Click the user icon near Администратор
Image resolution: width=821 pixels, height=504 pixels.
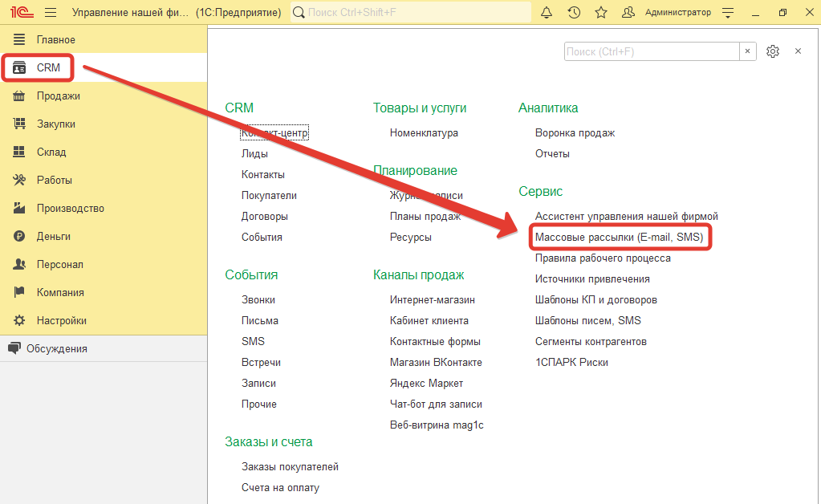coord(628,12)
